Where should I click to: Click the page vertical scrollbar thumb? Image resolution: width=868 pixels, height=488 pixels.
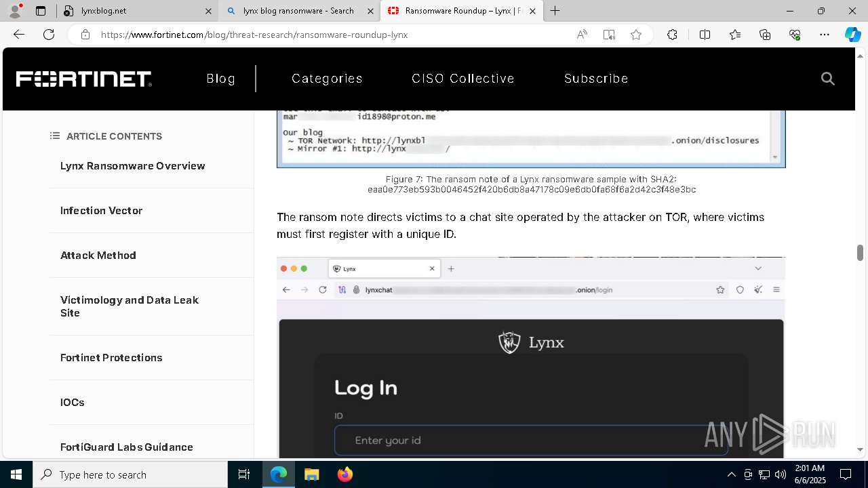(860, 253)
